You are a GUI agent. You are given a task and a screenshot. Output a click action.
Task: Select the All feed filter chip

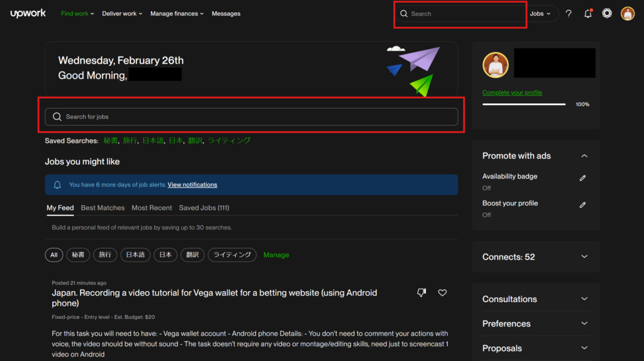tap(54, 255)
